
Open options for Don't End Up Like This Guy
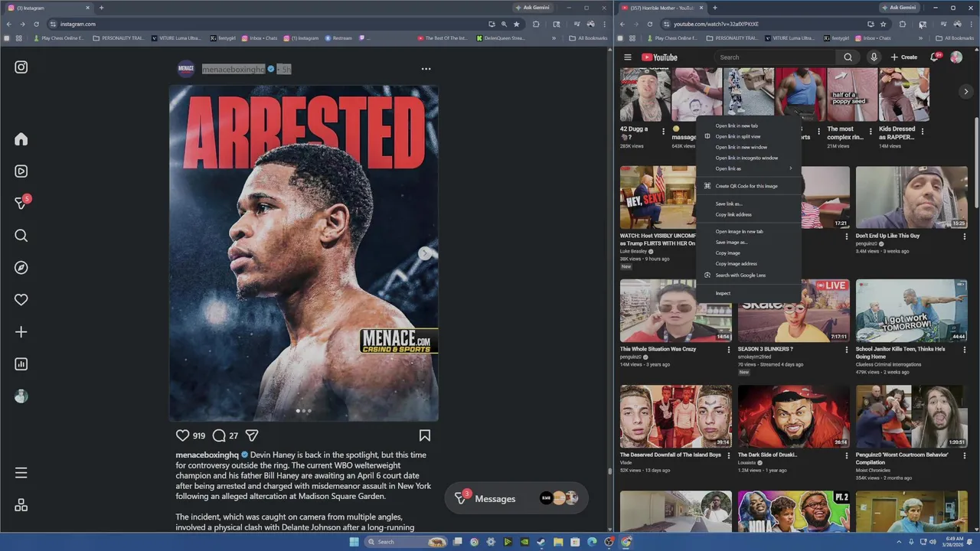coord(964,237)
